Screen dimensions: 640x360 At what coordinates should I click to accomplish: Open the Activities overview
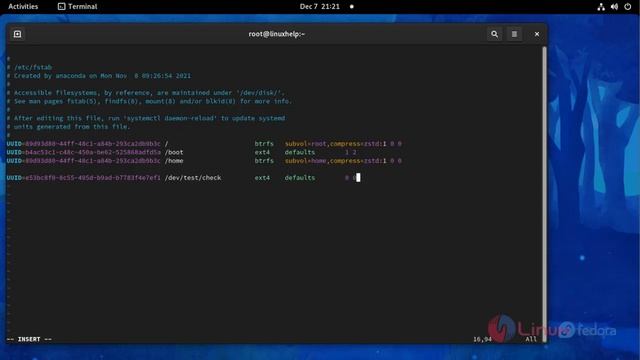click(x=23, y=7)
